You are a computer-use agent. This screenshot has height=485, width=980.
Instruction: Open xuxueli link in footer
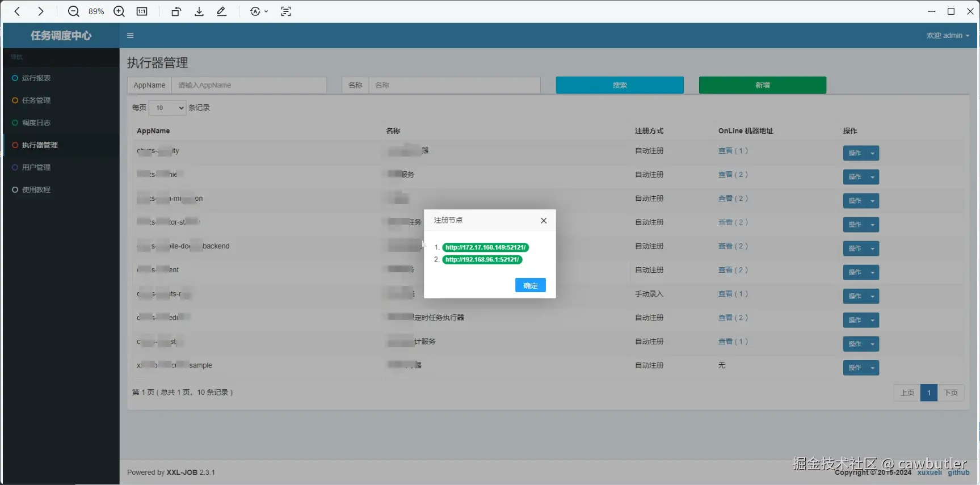(929, 473)
